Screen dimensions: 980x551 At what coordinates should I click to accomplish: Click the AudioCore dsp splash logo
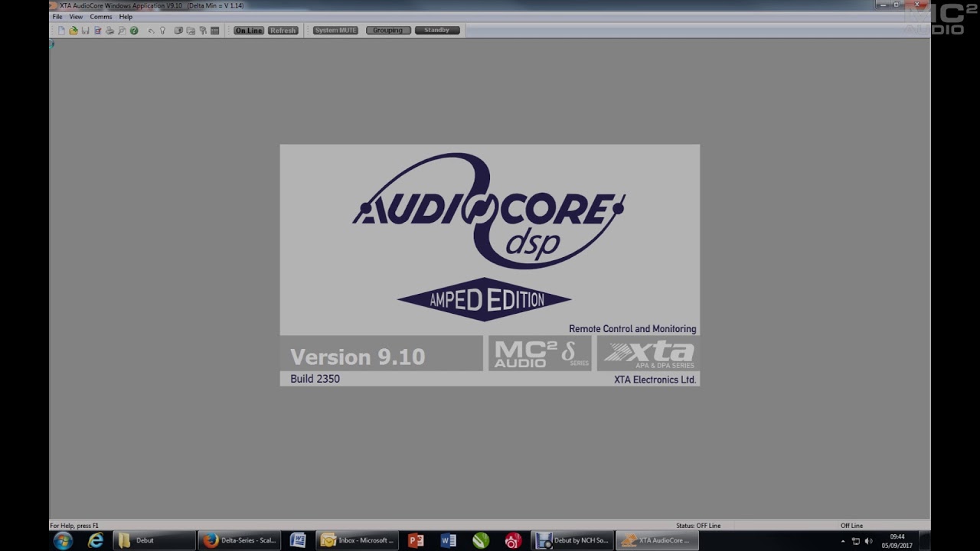click(488, 210)
